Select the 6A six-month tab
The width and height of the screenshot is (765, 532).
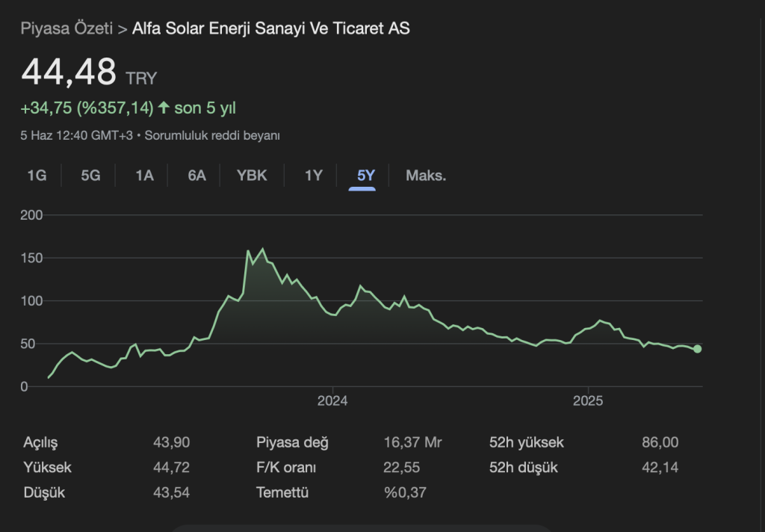point(196,176)
